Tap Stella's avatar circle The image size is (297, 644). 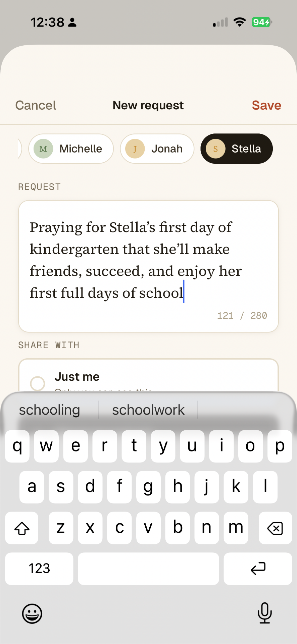tap(215, 149)
